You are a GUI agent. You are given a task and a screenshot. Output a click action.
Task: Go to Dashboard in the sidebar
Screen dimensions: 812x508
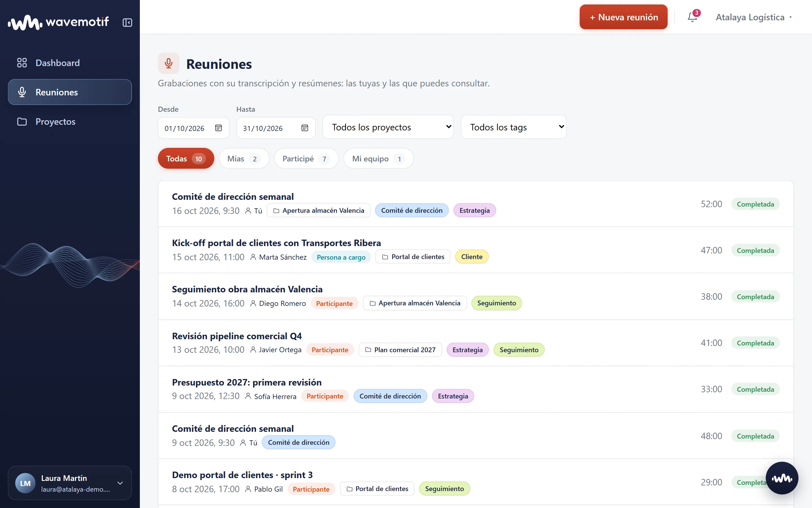click(70, 63)
